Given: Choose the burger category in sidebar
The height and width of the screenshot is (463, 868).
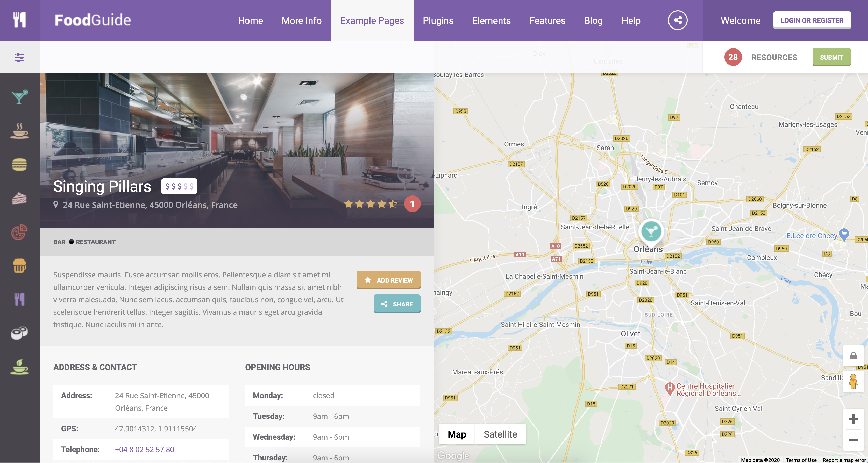Looking at the screenshot, I should 19,165.
